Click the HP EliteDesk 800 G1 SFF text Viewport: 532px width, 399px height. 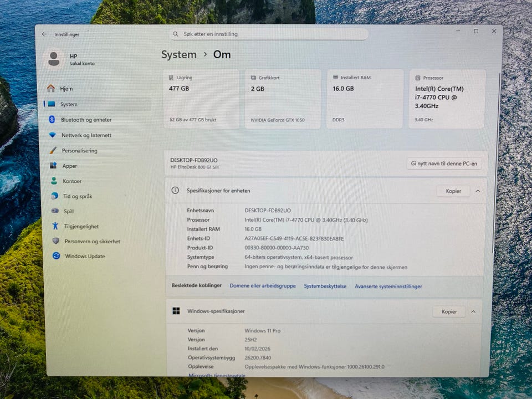(195, 167)
